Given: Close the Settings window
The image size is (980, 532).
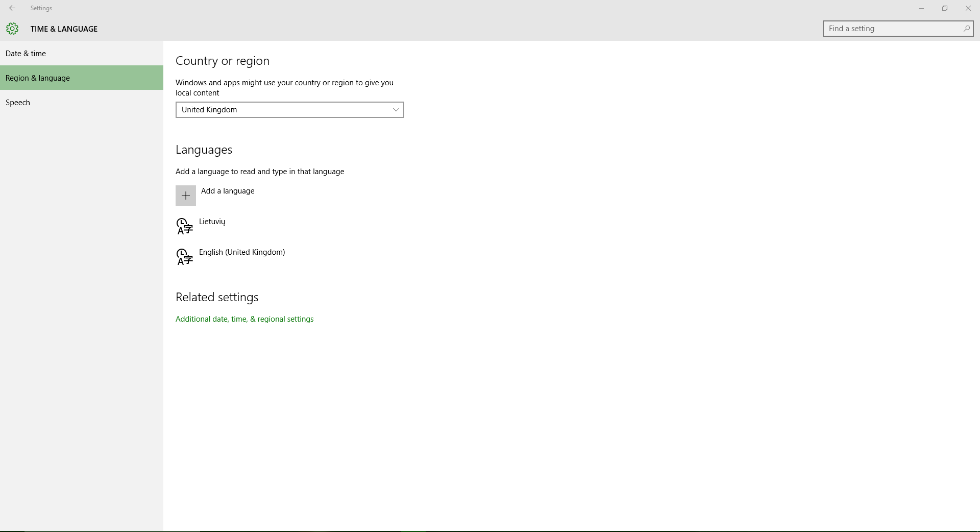Looking at the screenshot, I should point(968,8).
